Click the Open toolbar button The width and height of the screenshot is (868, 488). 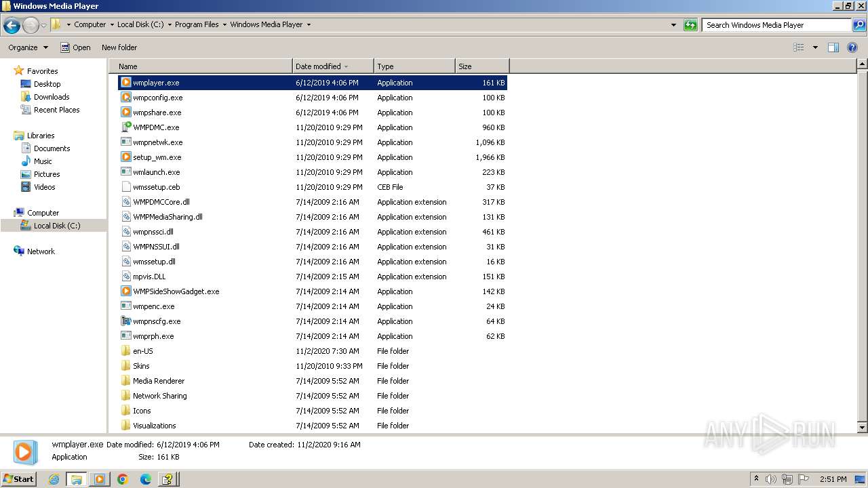click(x=75, y=47)
